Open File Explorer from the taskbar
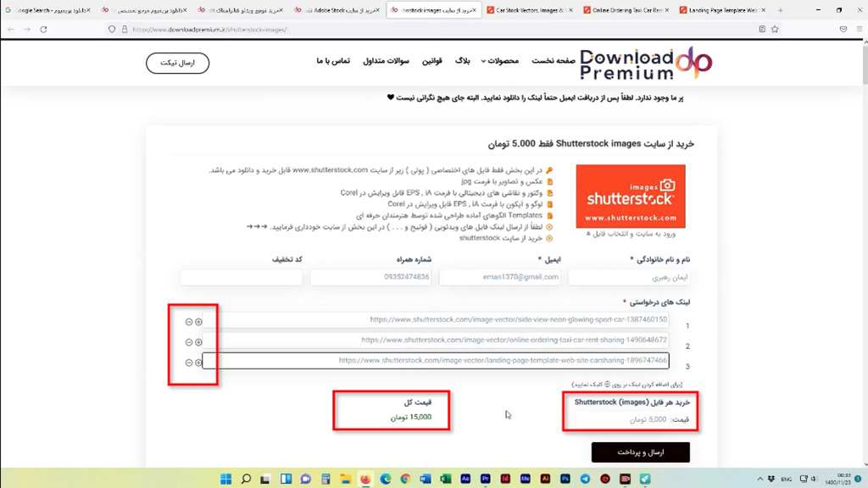Image resolution: width=868 pixels, height=488 pixels. point(346,479)
